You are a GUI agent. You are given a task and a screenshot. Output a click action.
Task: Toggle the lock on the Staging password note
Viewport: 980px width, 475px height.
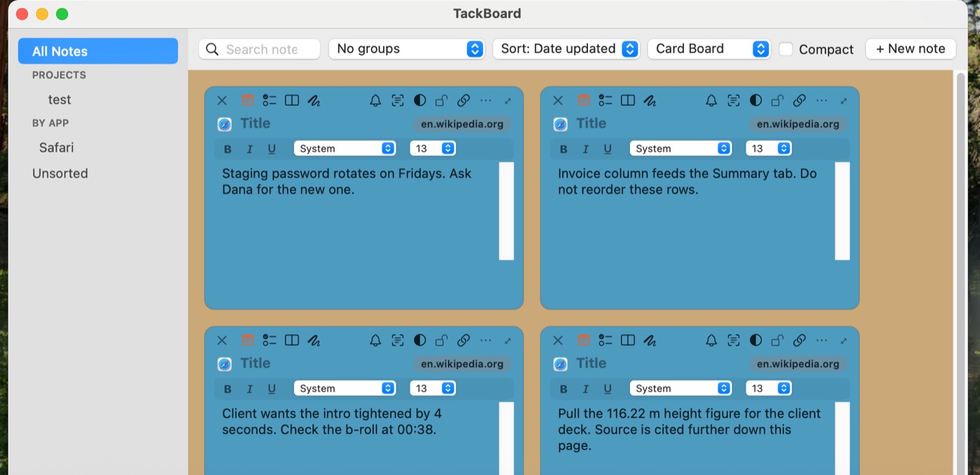click(x=442, y=100)
